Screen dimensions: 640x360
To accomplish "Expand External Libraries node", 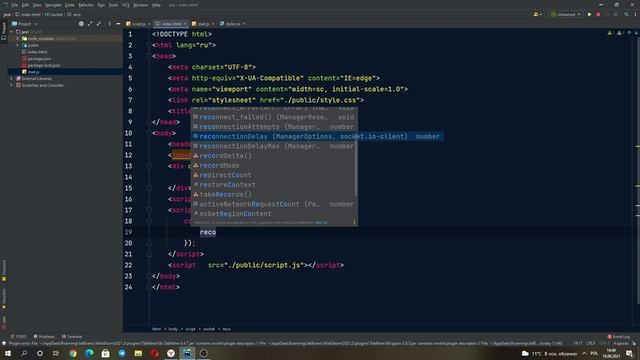I will [x=11, y=78].
